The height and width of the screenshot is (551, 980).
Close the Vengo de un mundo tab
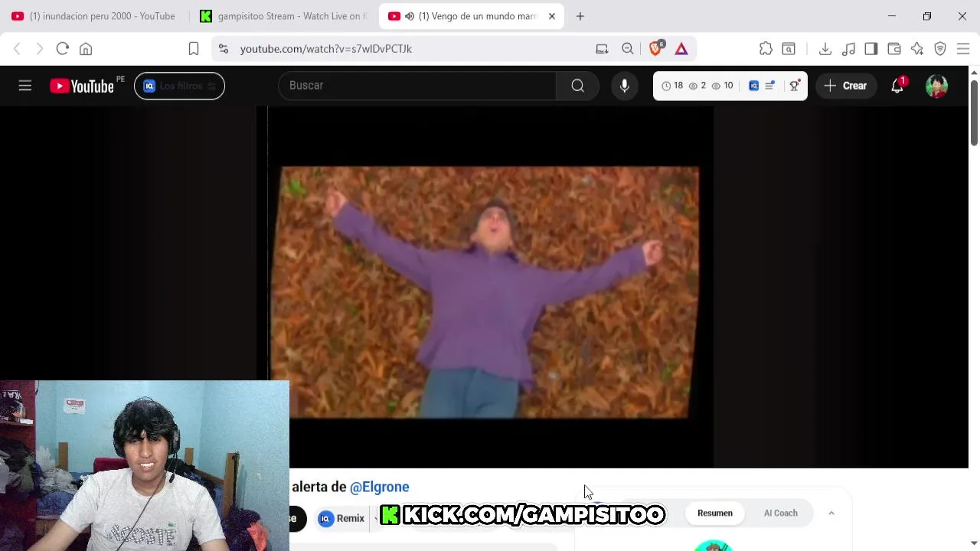coord(551,16)
